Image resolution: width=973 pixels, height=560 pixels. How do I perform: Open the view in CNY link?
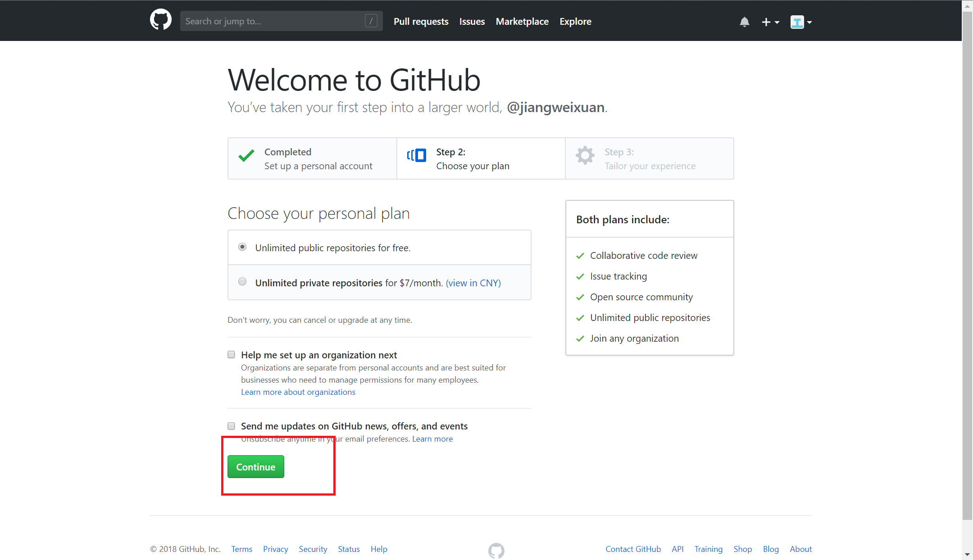click(473, 283)
